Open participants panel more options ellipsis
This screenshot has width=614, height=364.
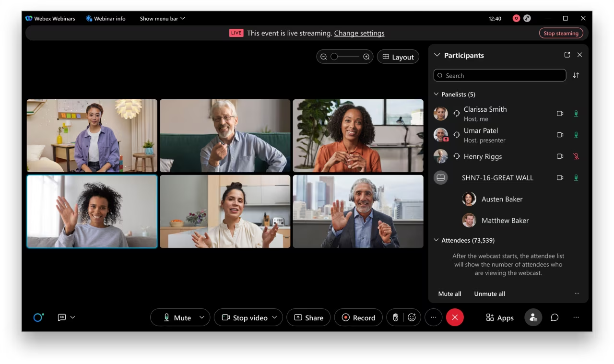pos(577,294)
